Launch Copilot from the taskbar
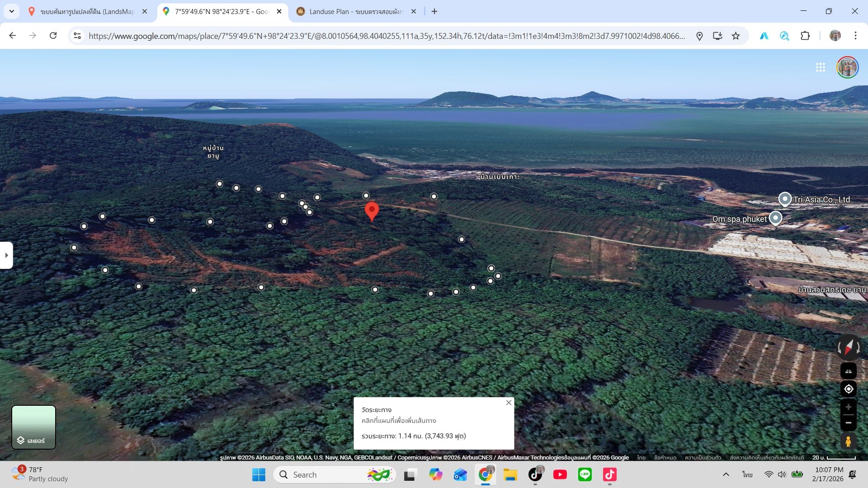This screenshot has width=868, height=488. 435,474
